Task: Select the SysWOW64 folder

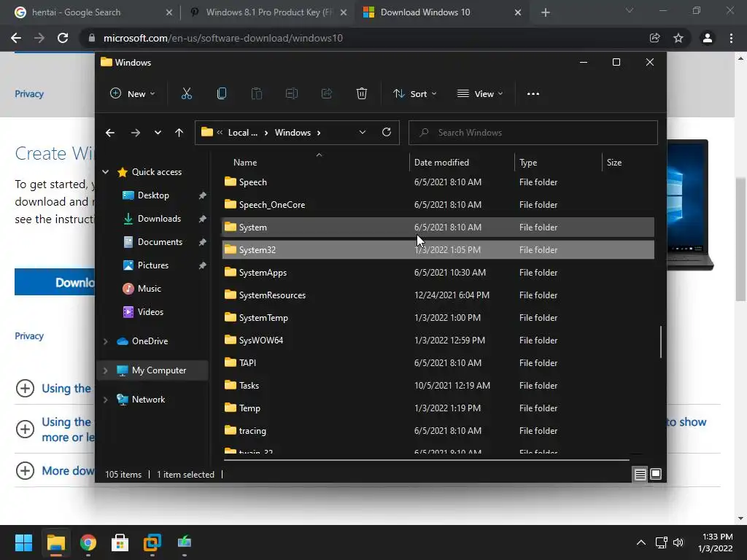Action: point(438,341)
